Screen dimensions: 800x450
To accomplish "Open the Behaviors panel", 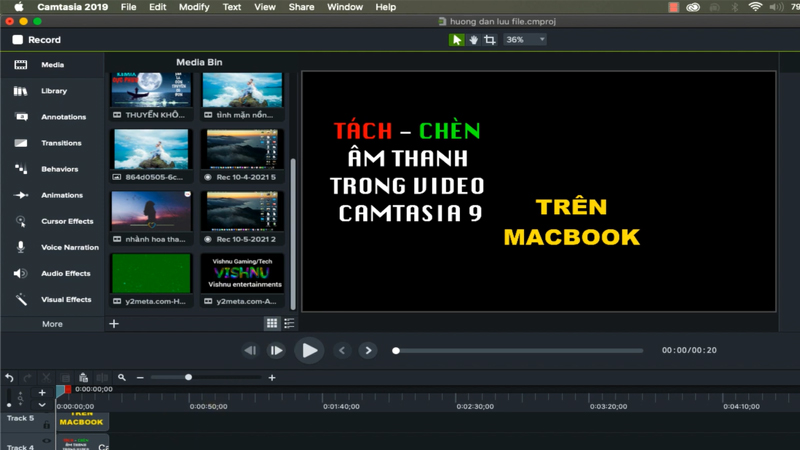I will 52,169.
